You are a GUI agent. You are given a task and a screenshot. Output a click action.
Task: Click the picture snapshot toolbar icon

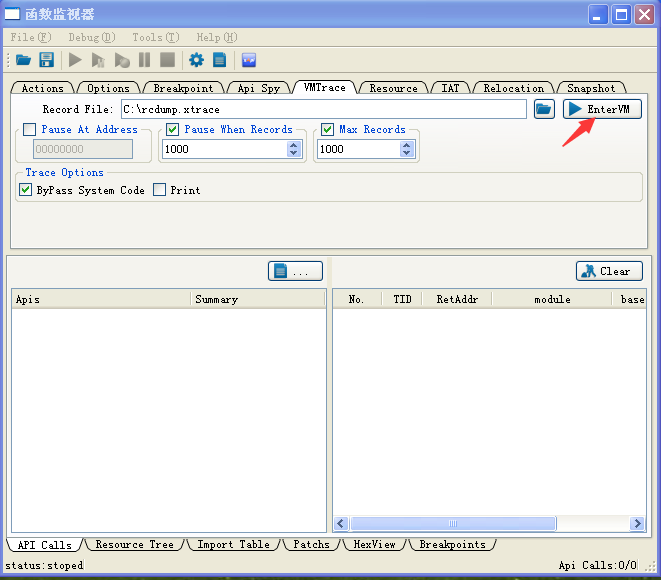[x=249, y=60]
